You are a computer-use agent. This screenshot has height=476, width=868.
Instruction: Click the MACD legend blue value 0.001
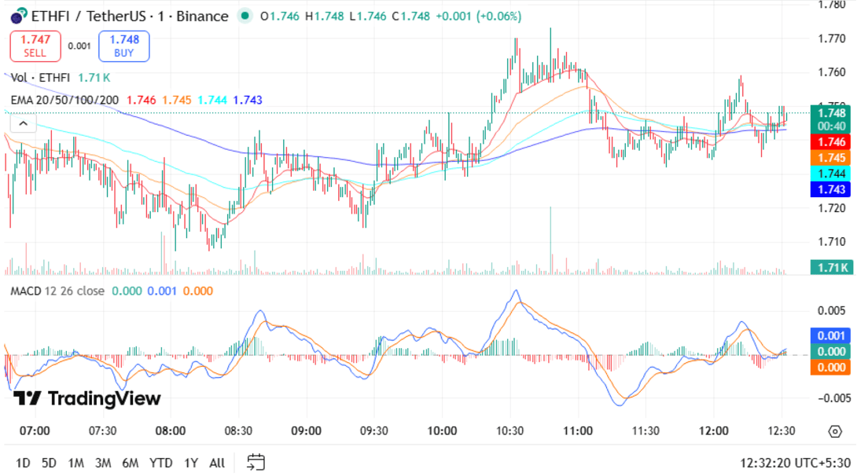tap(162, 291)
